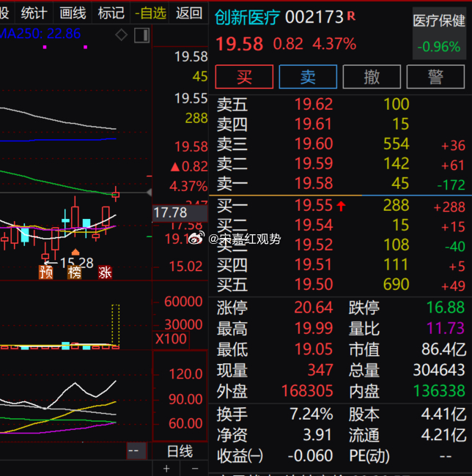Zoom out chart with minus button
Screen dimensions: 472x476
click(x=195, y=469)
